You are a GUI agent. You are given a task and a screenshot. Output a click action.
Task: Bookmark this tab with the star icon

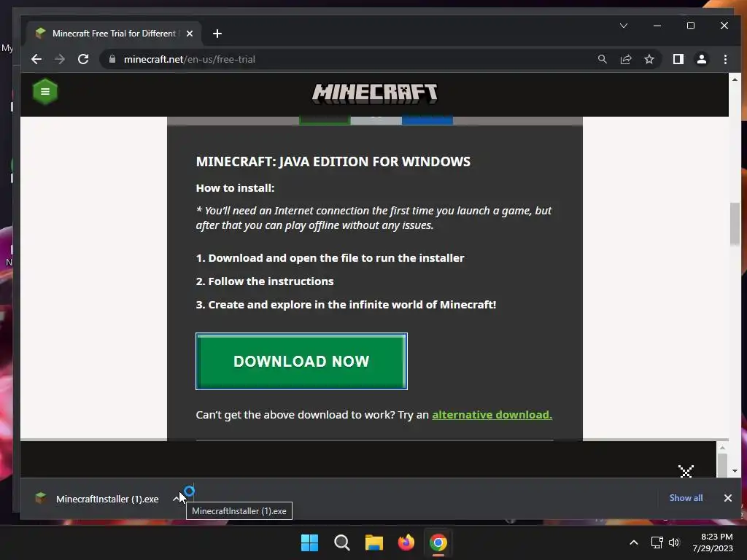click(x=649, y=59)
